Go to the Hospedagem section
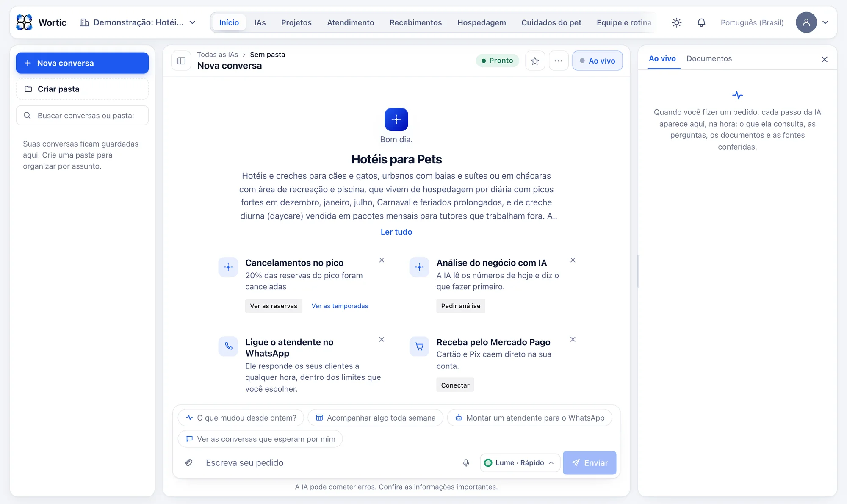Image resolution: width=847 pixels, height=504 pixels. (x=482, y=22)
